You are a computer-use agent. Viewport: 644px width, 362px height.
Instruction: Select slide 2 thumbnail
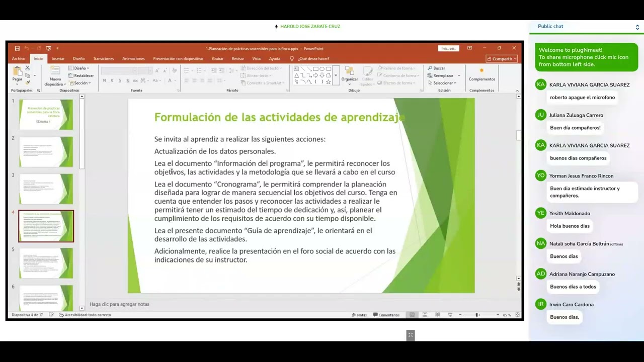pyautogui.click(x=46, y=151)
